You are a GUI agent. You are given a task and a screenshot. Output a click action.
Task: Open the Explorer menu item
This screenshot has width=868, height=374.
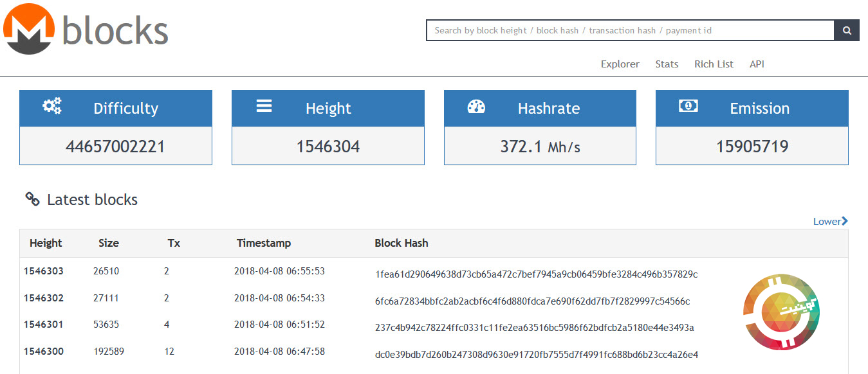coord(620,64)
